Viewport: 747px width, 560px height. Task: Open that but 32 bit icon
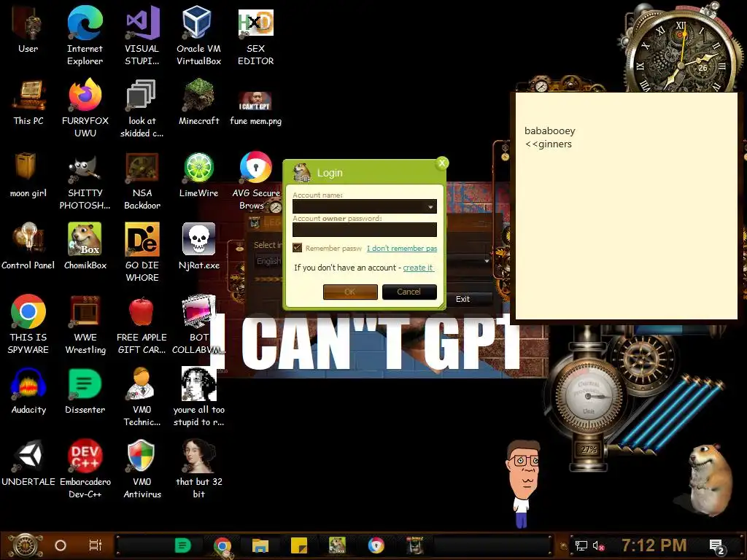point(198,469)
